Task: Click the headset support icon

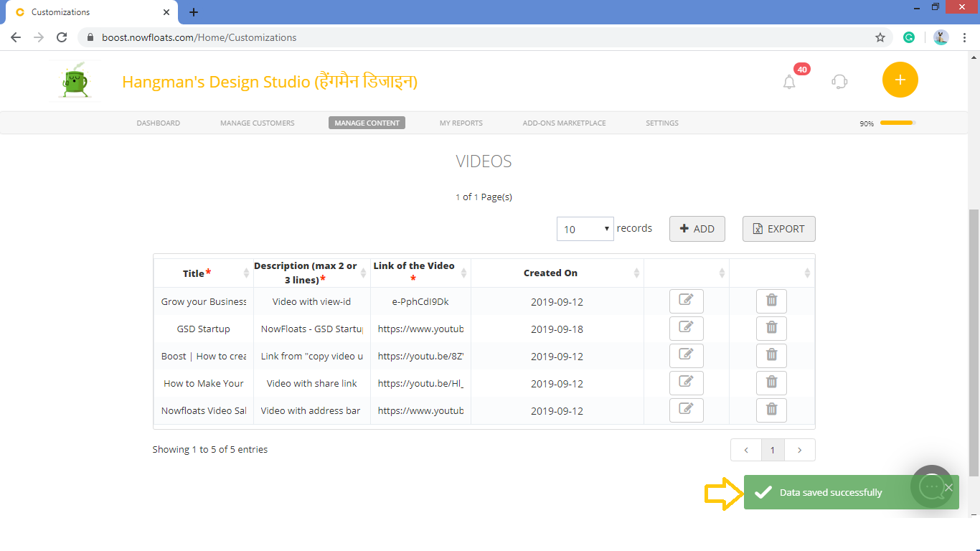Action: [839, 81]
